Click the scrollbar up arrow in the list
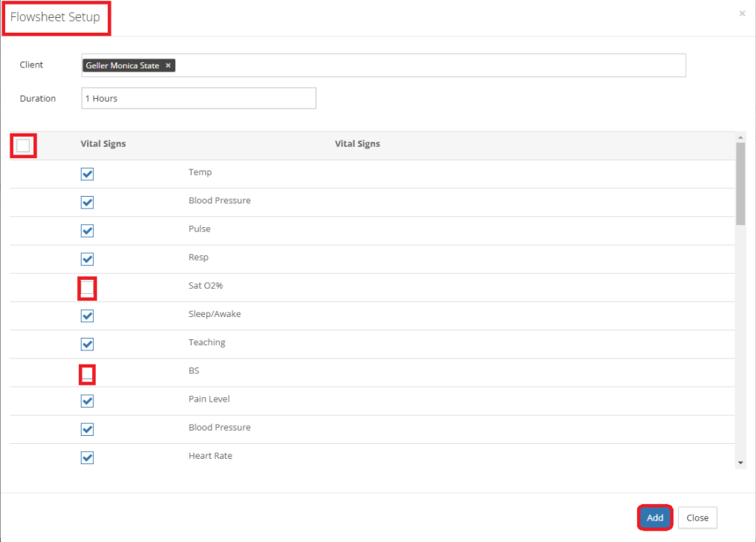Viewport: 756px width, 542px height. click(x=740, y=137)
